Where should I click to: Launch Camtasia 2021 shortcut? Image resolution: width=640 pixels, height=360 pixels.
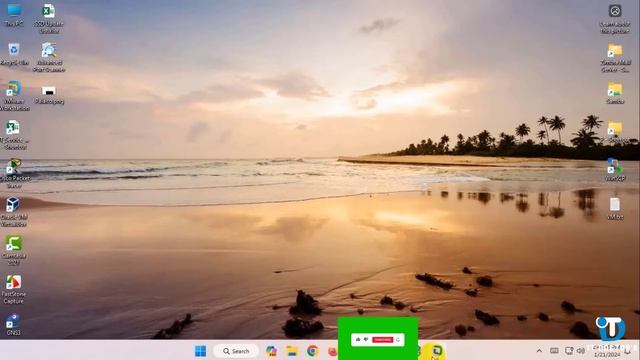click(14, 250)
